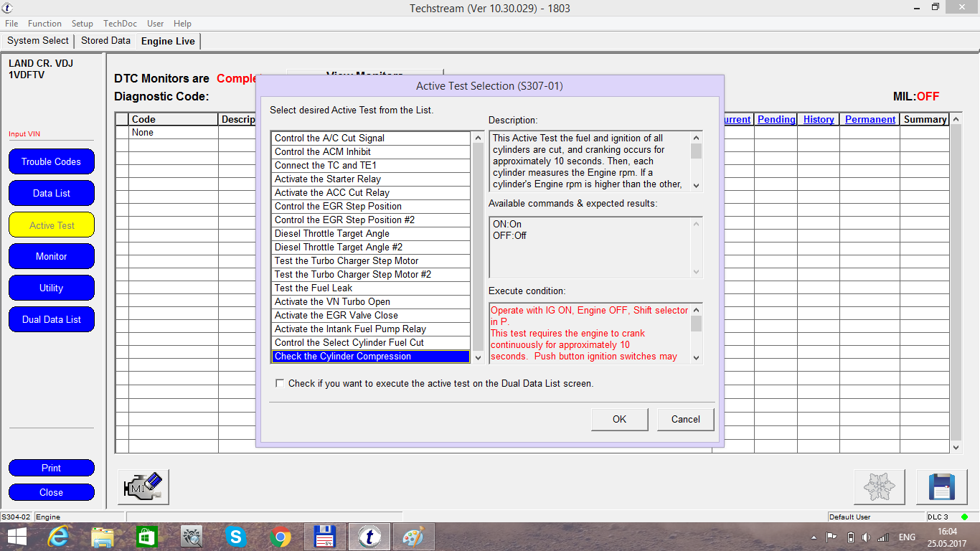The height and width of the screenshot is (551, 980).
Task: Open Internet Explorer from the taskbar
Action: coord(58,537)
